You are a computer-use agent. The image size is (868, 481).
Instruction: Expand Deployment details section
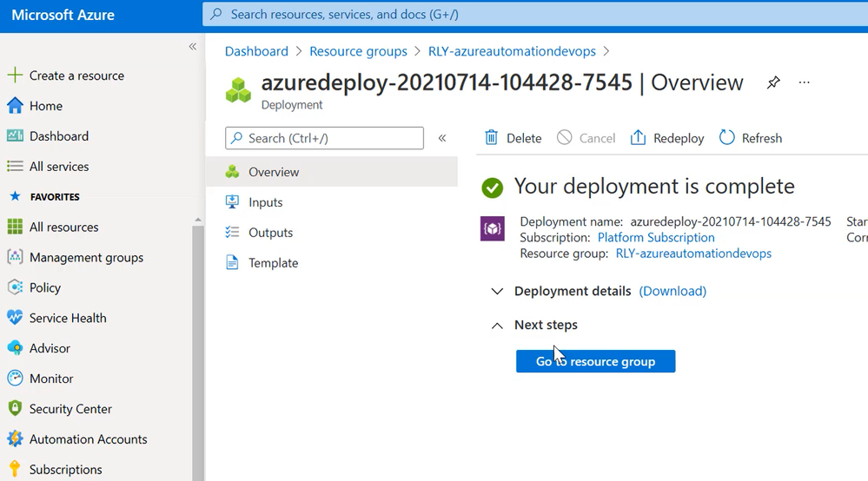click(x=497, y=292)
